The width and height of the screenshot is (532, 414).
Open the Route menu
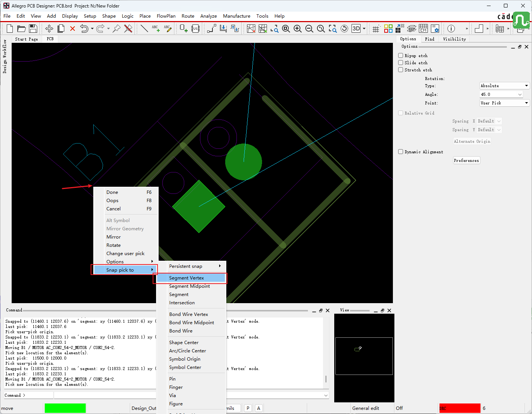click(188, 16)
